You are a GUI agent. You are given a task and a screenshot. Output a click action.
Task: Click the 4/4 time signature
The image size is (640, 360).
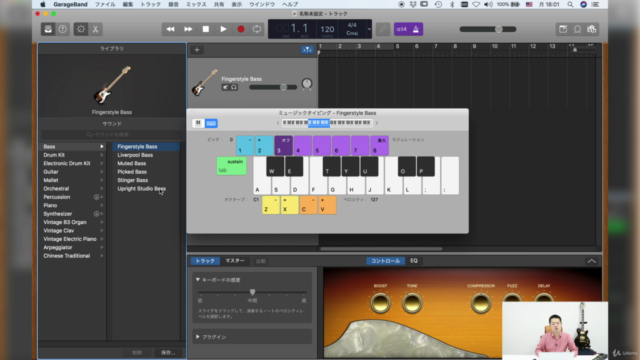[352, 25]
